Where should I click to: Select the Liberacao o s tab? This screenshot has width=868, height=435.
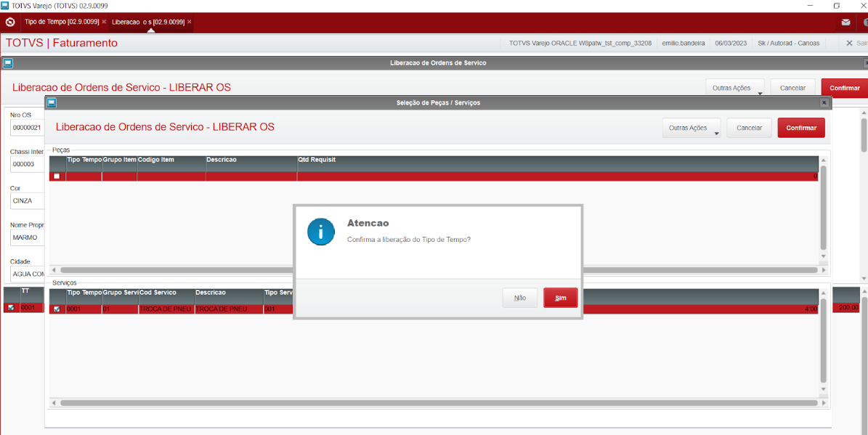147,22
